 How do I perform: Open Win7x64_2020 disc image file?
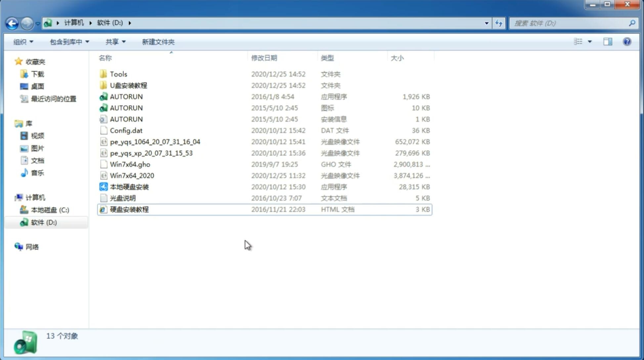click(132, 176)
